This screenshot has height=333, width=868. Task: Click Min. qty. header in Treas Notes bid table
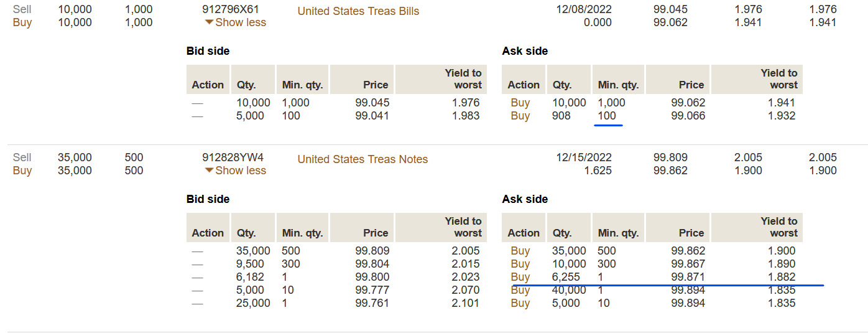[302, 233]
